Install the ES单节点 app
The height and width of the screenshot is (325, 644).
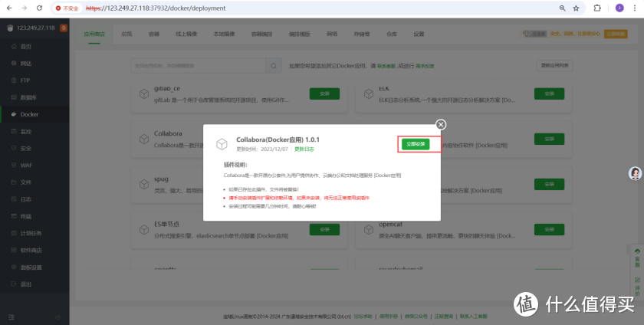pos(324,229)
